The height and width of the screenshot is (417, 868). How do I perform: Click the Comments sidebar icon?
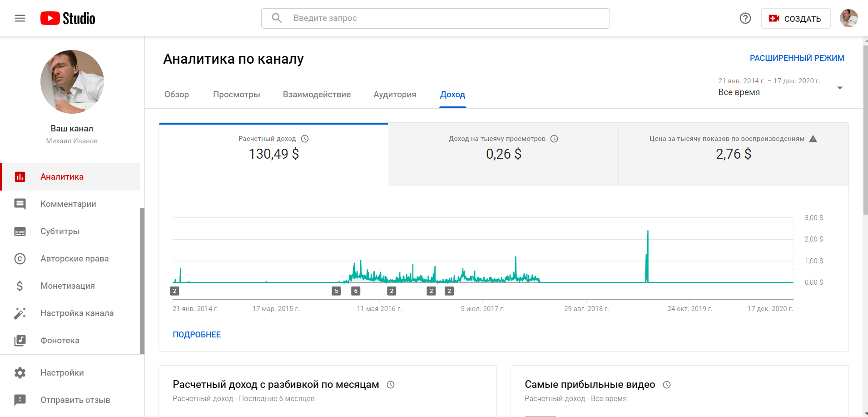coord(20,204)
